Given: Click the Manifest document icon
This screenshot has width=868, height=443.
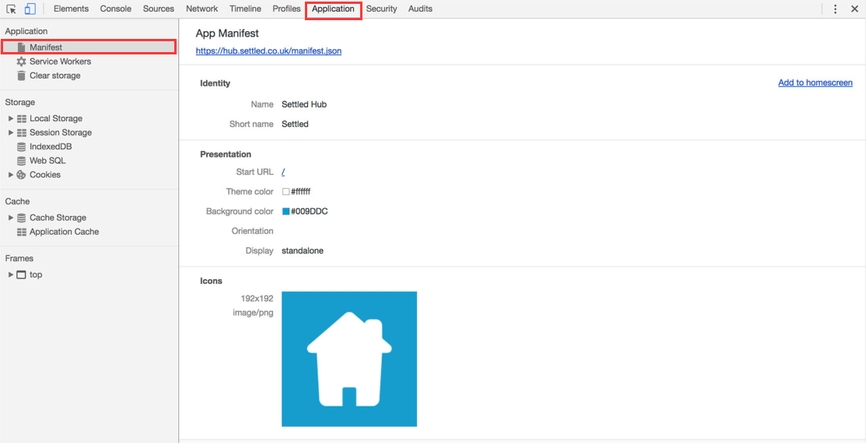Looking at the screenshot, I should tap(21, 47).
